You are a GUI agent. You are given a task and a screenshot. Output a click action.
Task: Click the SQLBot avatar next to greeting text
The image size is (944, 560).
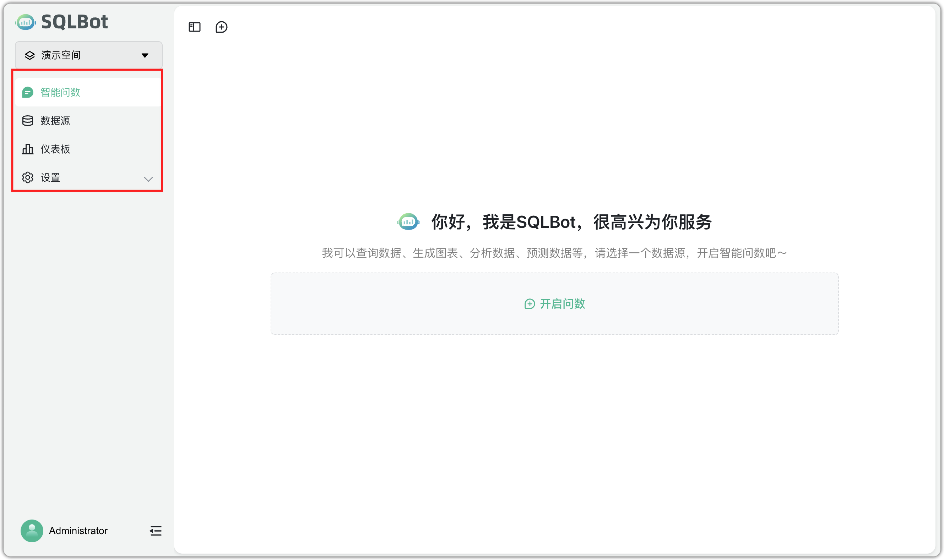coord(408,222)
